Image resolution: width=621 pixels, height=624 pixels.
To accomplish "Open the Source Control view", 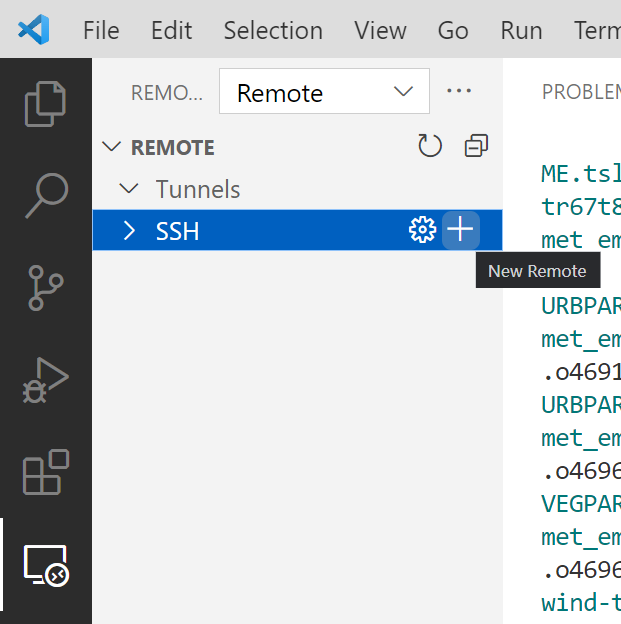I will [45, 287].
